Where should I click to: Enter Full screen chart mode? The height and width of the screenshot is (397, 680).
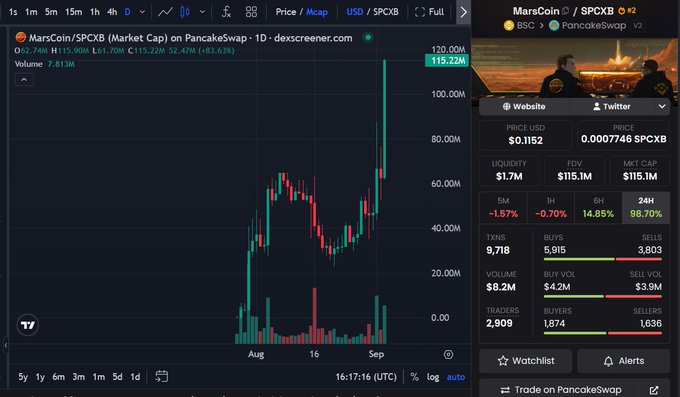point(429,12)
